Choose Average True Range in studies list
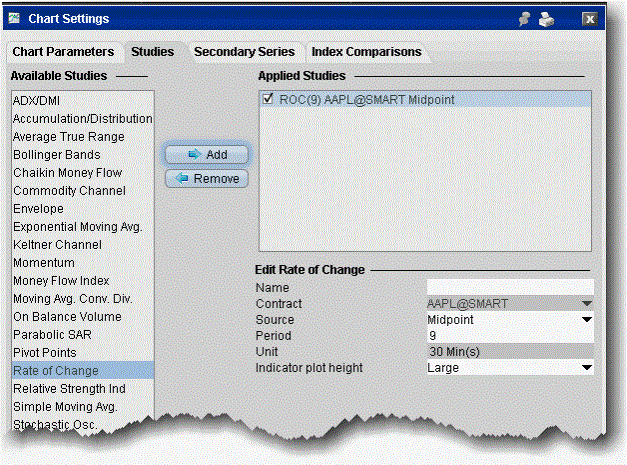Viewport: 627px width, 465px height. pos(68,137)
